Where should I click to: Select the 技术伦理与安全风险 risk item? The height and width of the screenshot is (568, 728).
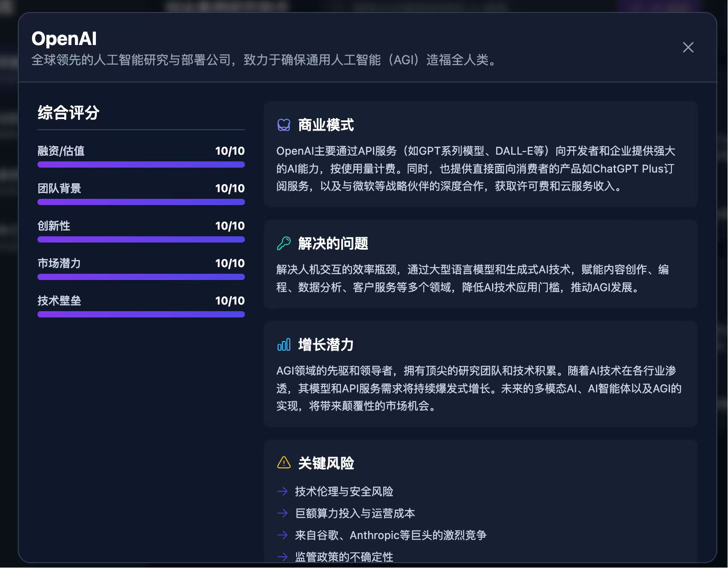(344, 491)
